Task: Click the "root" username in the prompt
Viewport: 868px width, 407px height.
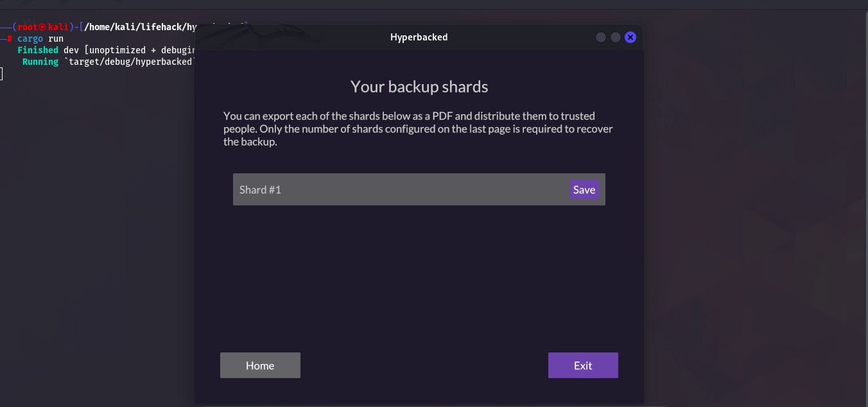Action: pyautogui.click(x=28, y=27)
